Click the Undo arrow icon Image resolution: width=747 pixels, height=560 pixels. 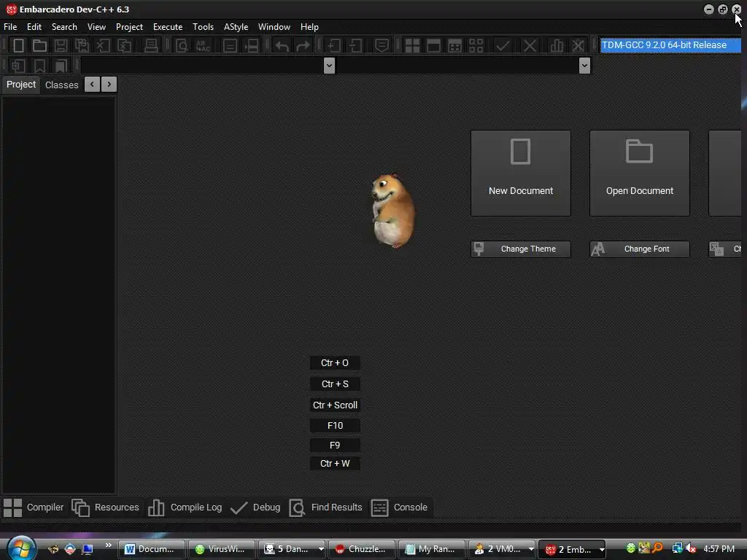[x=282, y=46]
